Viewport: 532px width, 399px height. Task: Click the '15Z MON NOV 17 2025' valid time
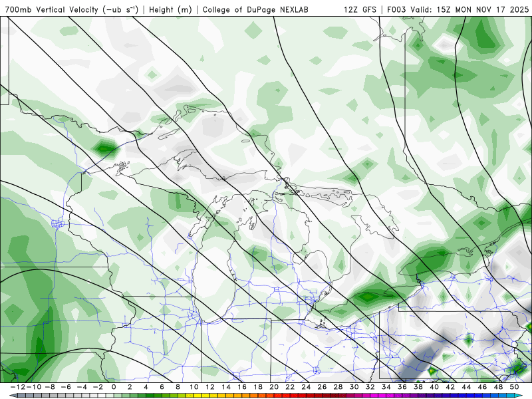tap(483, 10)
